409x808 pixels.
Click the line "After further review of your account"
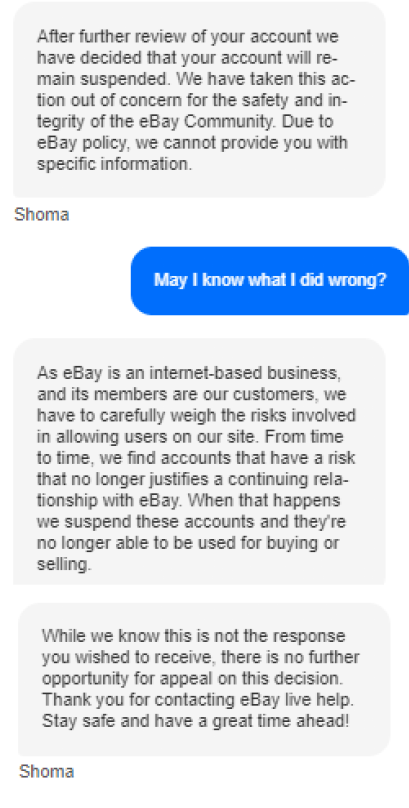tap(188, 37)
